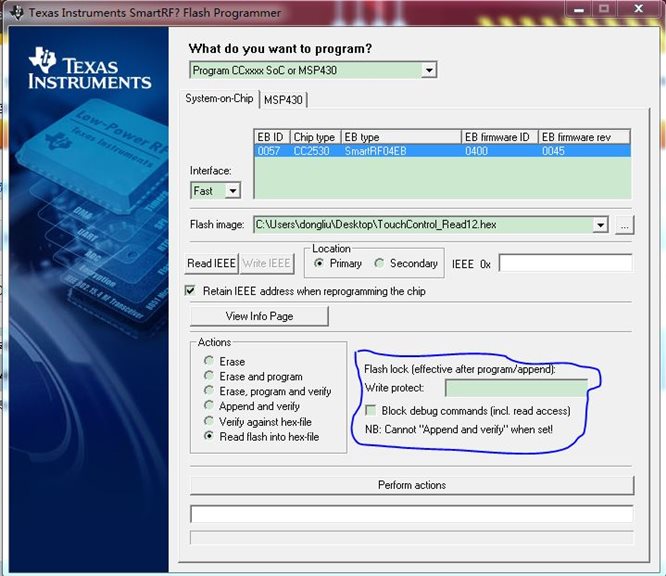
Task: Switch to the System-on-Chip tab
Action: click(219, 99)
